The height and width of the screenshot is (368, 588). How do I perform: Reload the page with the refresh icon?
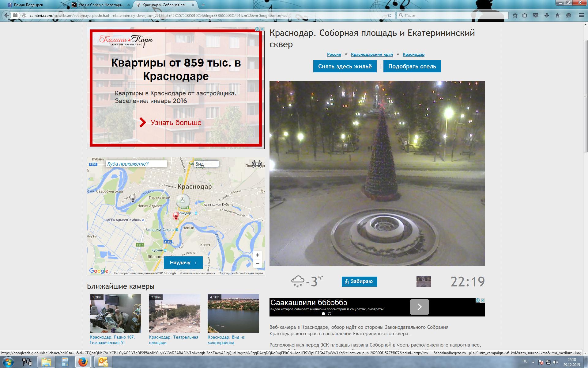390,15
